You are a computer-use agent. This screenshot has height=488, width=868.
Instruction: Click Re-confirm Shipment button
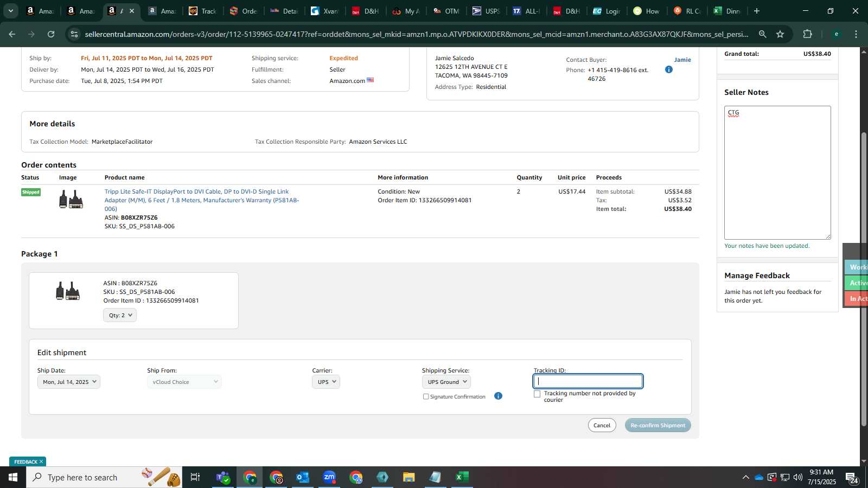(x=658, y=425)
